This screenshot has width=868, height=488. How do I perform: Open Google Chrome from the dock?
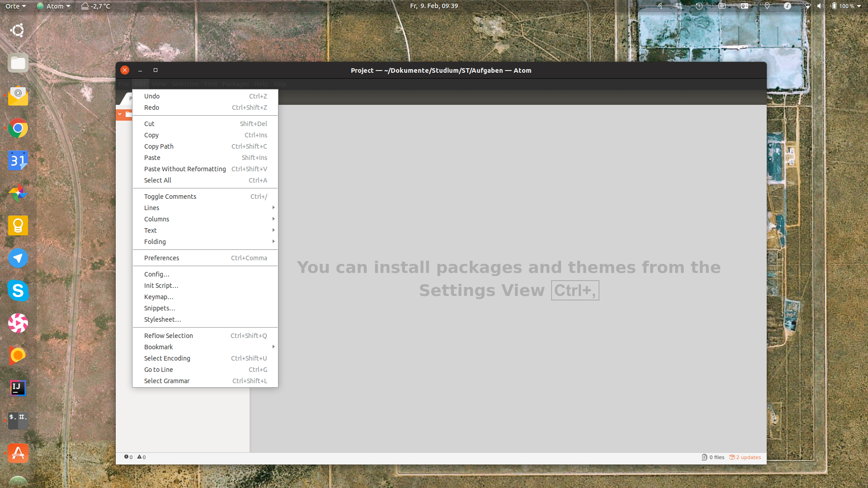click(x=18, y=129)
